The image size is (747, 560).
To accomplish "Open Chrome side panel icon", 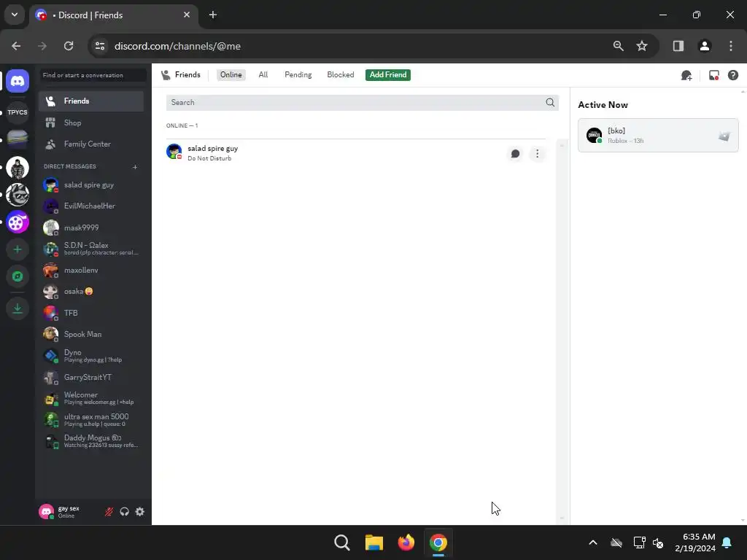I will [678, 46].
